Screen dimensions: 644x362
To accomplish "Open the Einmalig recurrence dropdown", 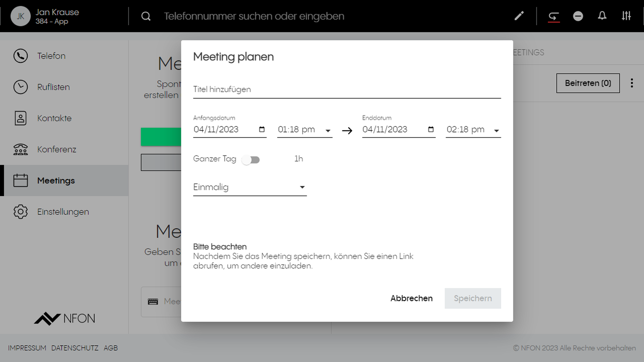I will 250,187.
